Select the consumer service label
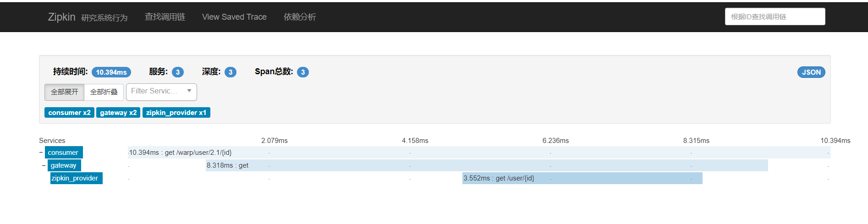 pyautogui.click(x=63, y=153)
